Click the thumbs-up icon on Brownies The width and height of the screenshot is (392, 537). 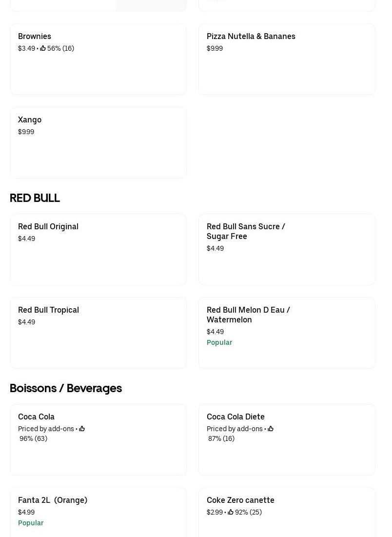[x=43, y=48]
